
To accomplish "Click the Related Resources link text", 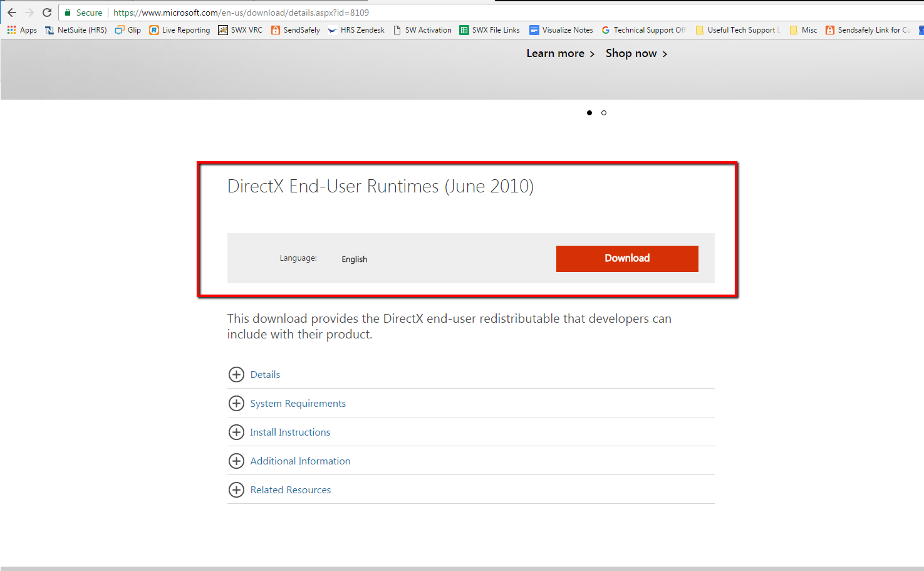I will pyautogui.click(x=291, y=490).
